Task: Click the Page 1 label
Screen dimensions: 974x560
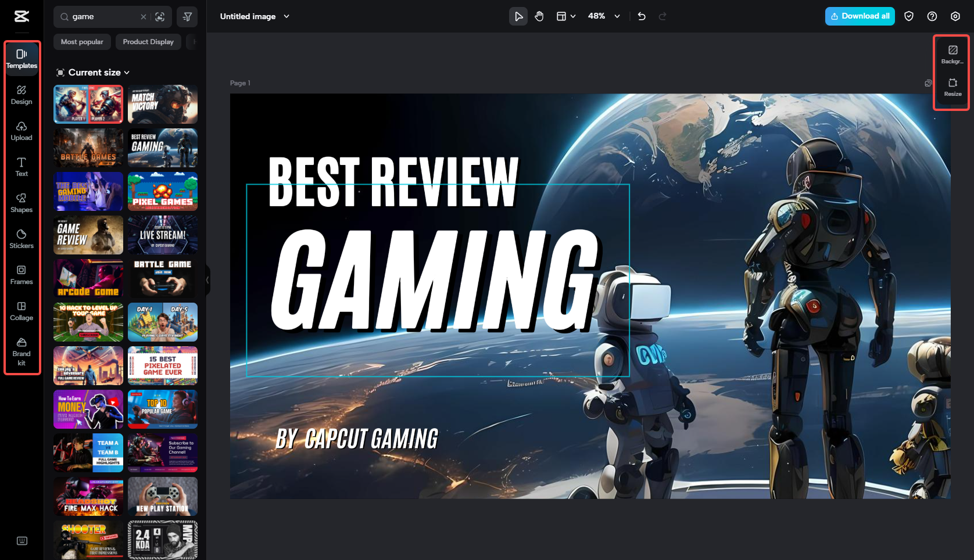Action: pos(240,83)
